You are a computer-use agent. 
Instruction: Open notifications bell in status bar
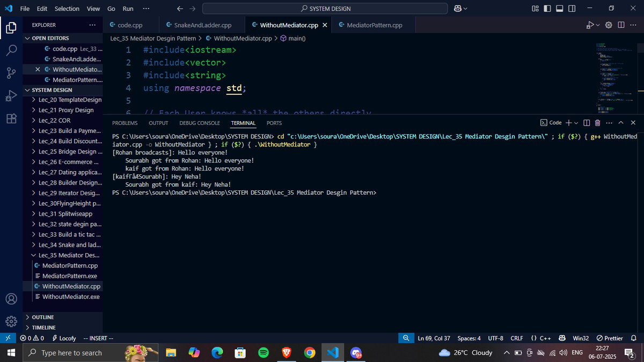[634, 338]
